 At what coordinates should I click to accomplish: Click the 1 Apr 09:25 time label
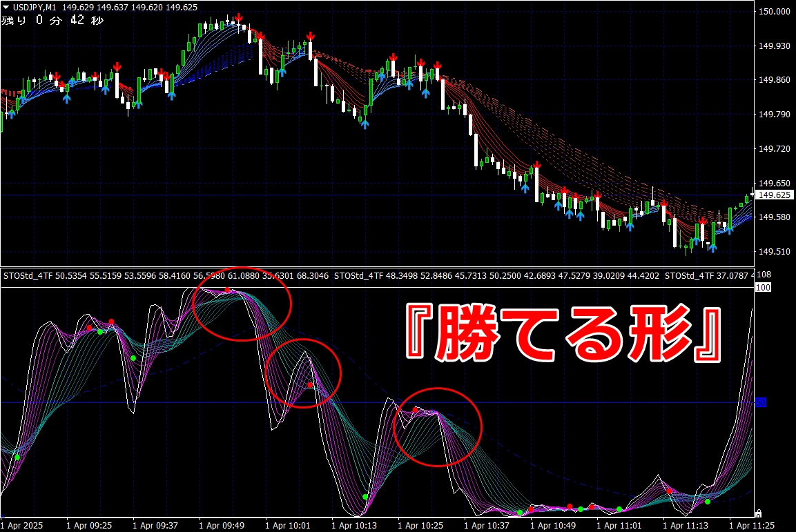[89, 525]
